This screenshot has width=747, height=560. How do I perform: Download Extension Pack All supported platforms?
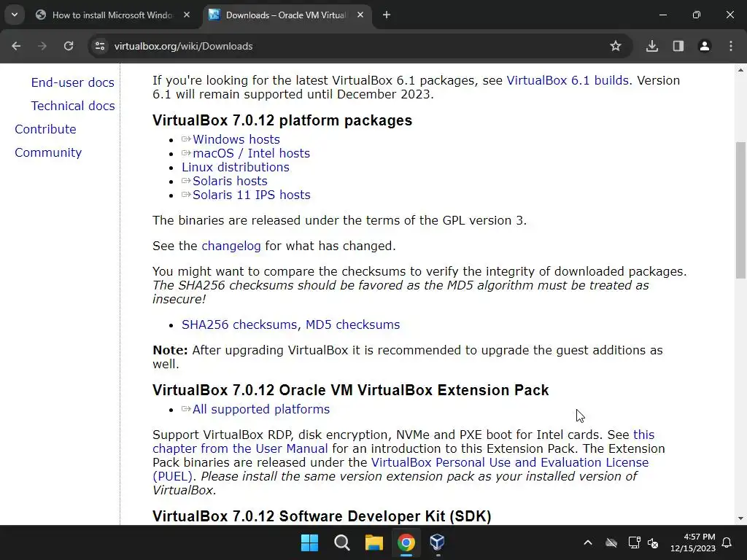point(260,410)
